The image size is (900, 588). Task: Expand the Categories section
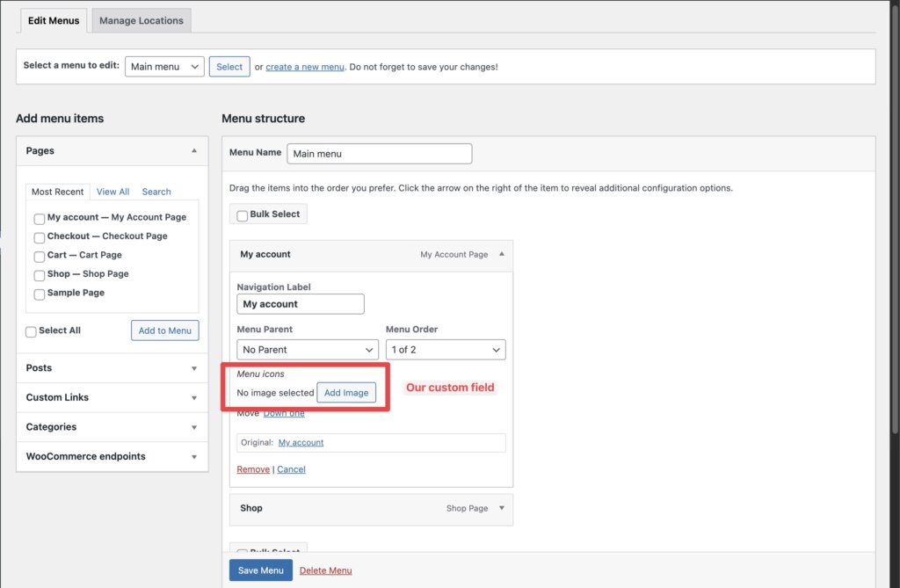(x=194, y=427)
